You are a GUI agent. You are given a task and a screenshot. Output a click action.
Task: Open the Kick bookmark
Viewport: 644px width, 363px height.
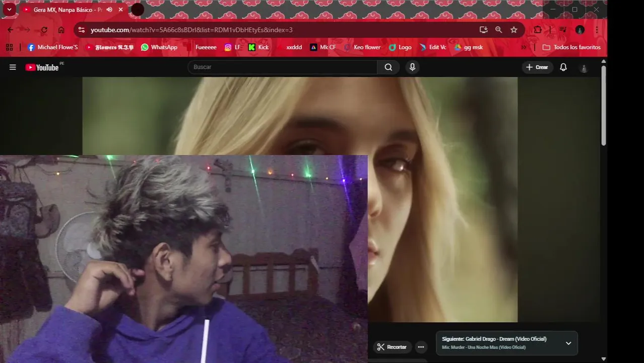click(259, 47)
